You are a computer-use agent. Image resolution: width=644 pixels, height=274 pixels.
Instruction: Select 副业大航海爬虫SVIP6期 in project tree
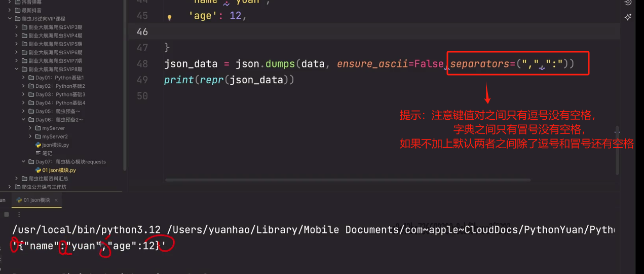point(55,52)
